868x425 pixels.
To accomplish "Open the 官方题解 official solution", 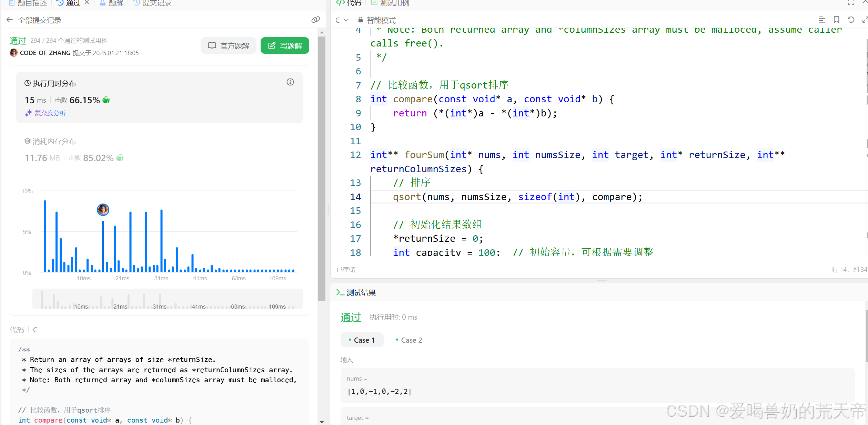I will point(228,45).
